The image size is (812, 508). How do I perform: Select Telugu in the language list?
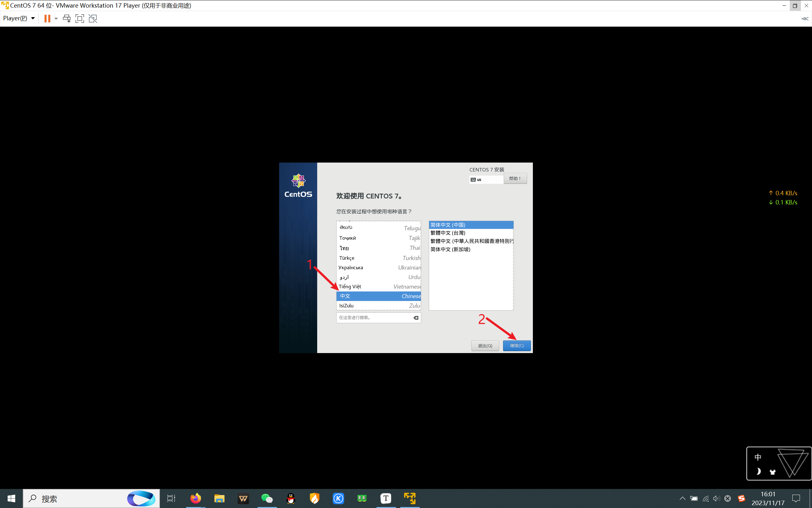coord(378,228)
